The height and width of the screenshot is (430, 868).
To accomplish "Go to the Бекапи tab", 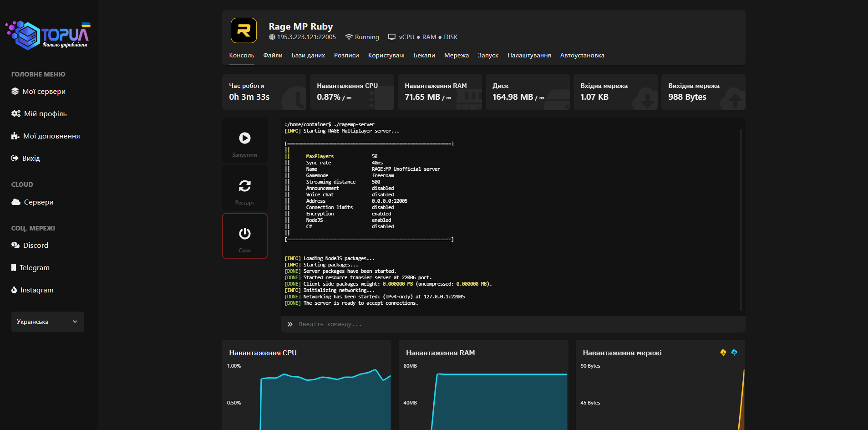I will tap(424, 56).
